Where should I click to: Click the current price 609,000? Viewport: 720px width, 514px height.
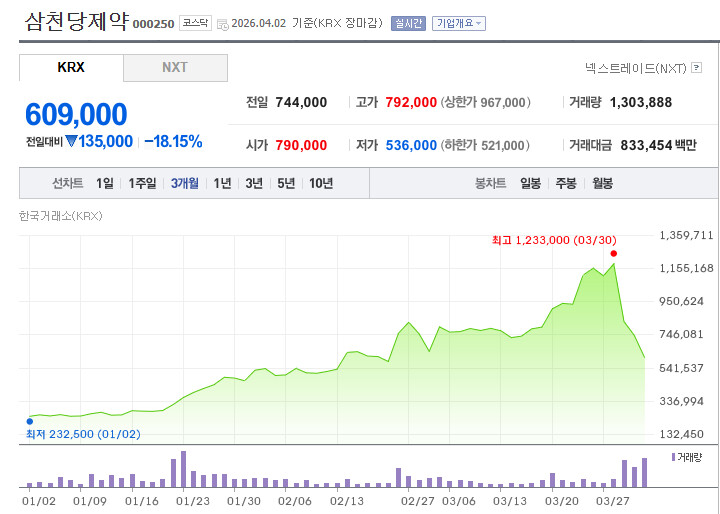coord(76,114)
